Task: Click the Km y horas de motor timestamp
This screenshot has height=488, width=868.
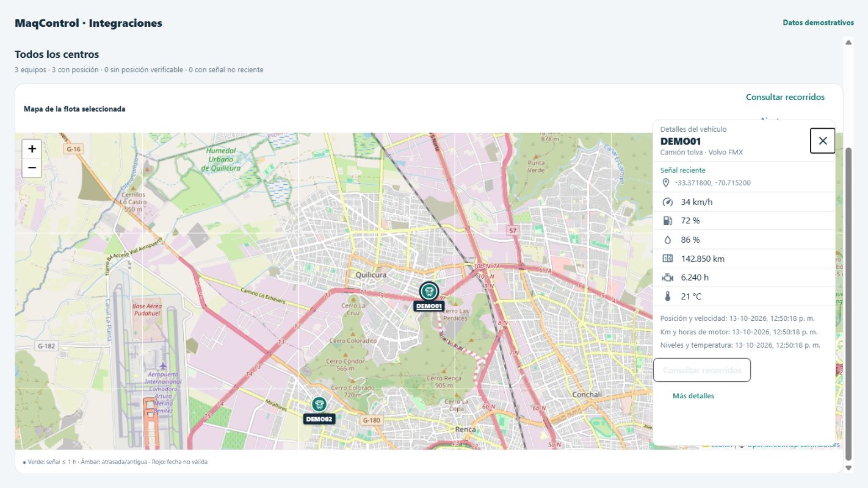Action: (739, 332)
